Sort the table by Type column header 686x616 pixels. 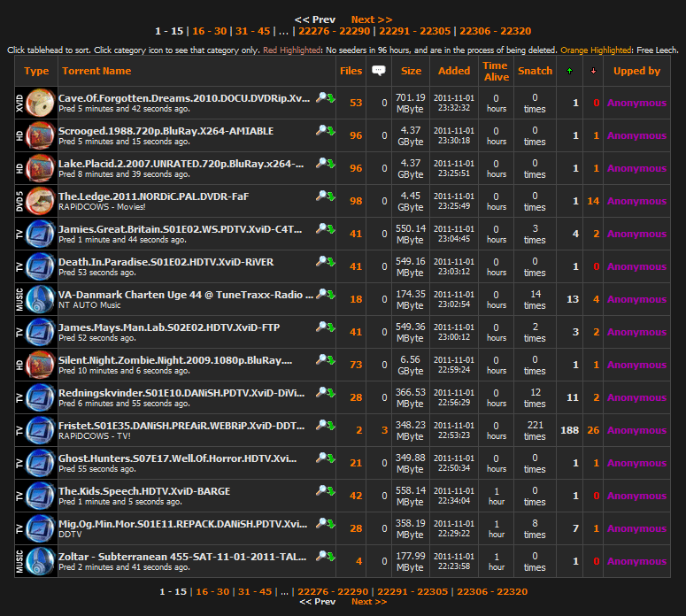(x=36, y=71)
